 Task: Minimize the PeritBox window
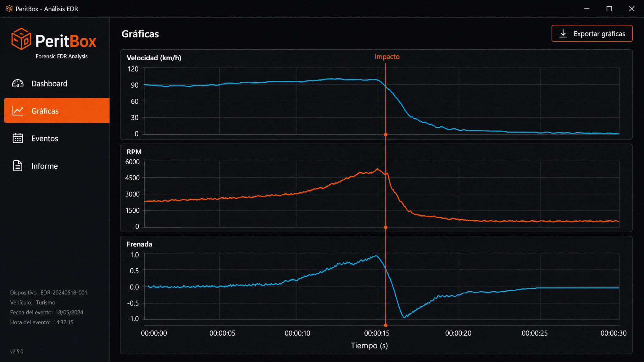pos(586,8)
